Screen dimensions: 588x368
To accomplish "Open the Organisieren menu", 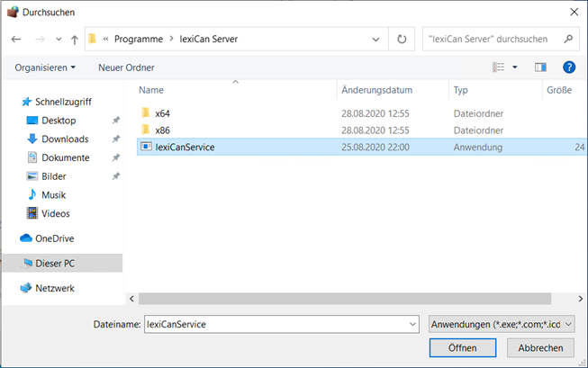I will pyautogui.click(x=45, y=67).
